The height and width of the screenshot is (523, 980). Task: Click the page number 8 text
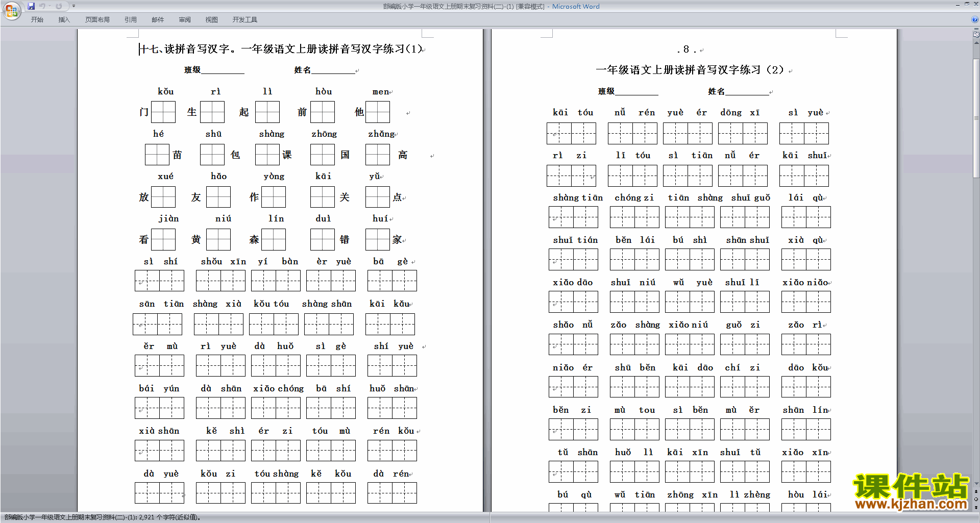point(687,49)
